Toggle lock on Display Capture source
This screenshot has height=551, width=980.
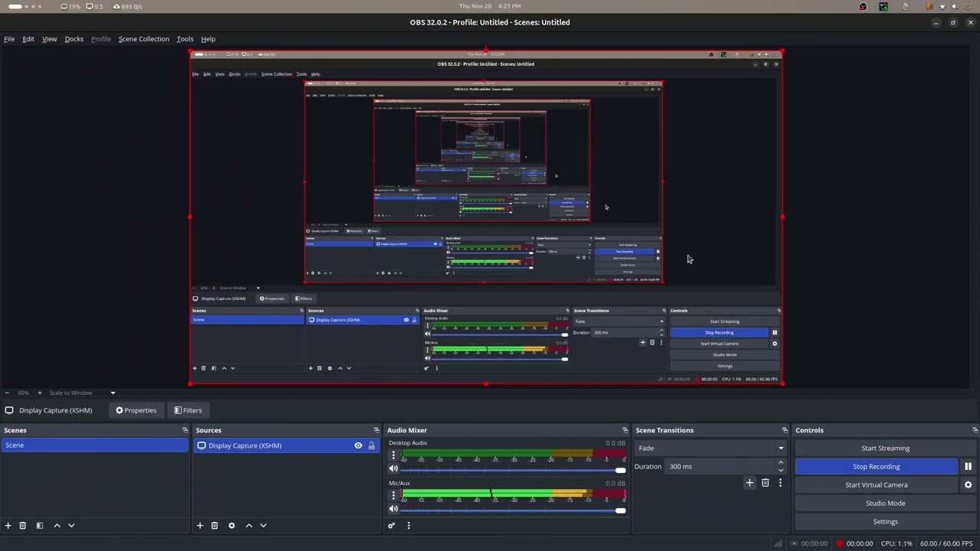[371, 445]
